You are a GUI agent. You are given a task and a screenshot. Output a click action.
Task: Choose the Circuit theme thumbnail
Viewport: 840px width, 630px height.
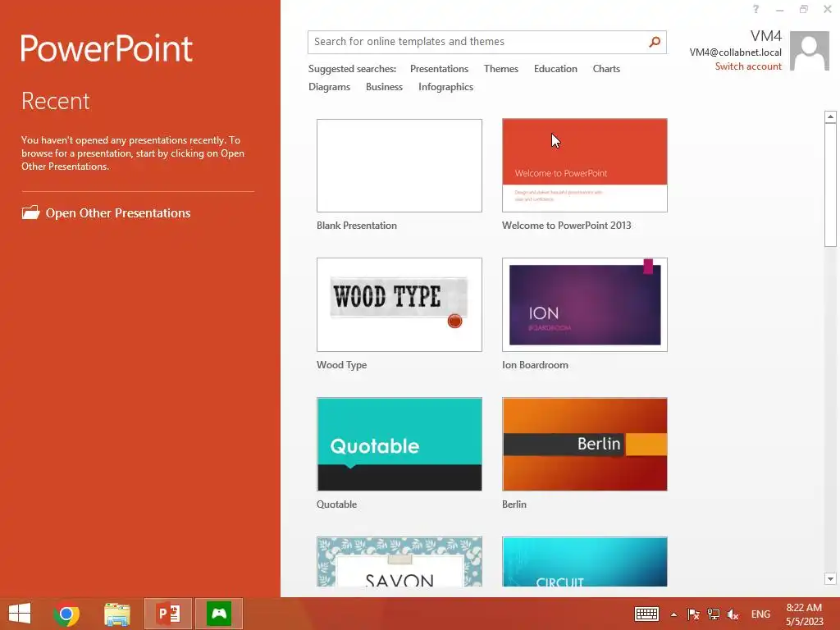pos(584,561)
